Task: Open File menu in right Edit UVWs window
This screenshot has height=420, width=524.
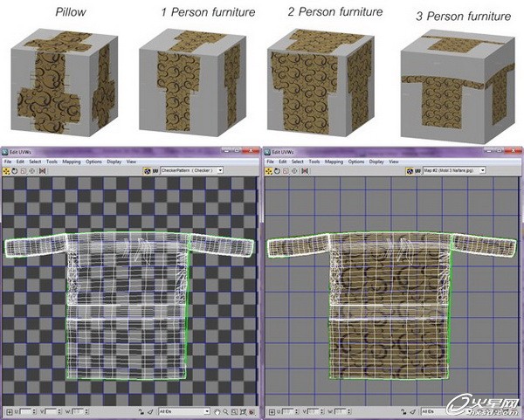Action: [x=270, y=162]
